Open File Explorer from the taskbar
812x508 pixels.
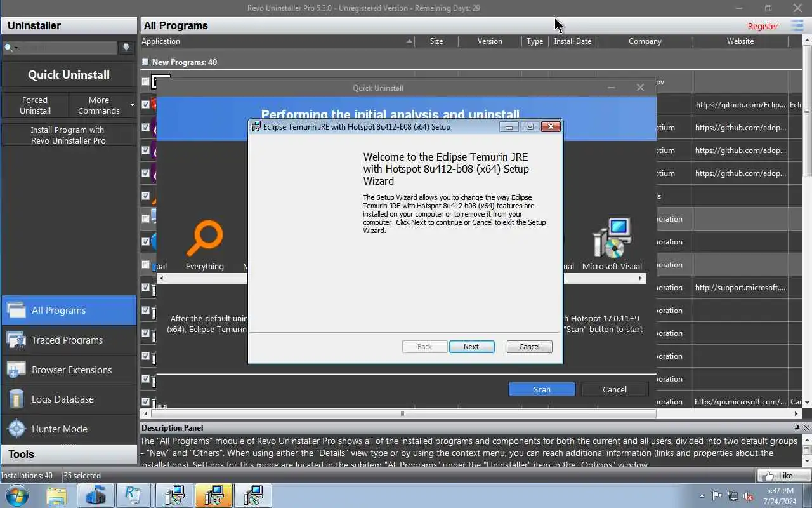[x=56, y=495]
